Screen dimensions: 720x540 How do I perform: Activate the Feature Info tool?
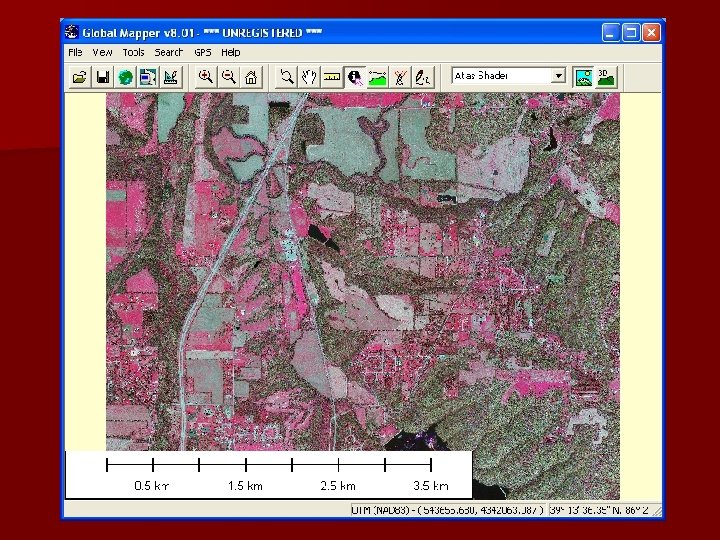coord(355,76)
